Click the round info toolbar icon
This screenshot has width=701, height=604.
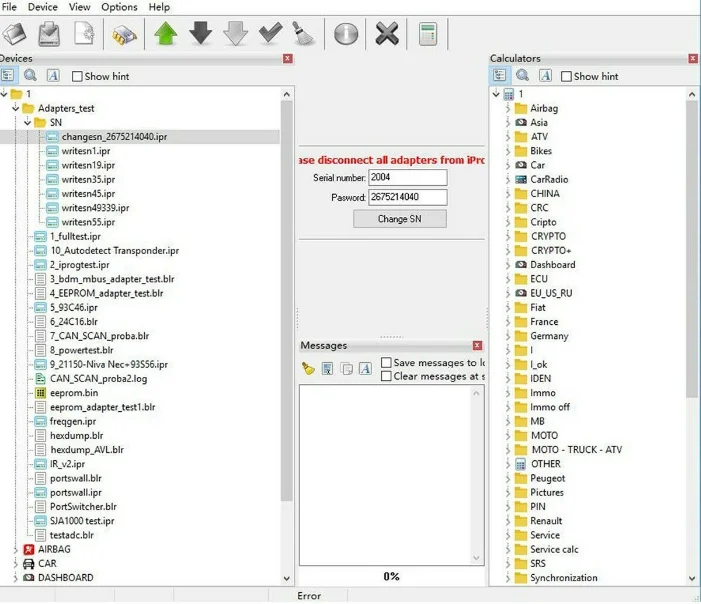[346, 34]
